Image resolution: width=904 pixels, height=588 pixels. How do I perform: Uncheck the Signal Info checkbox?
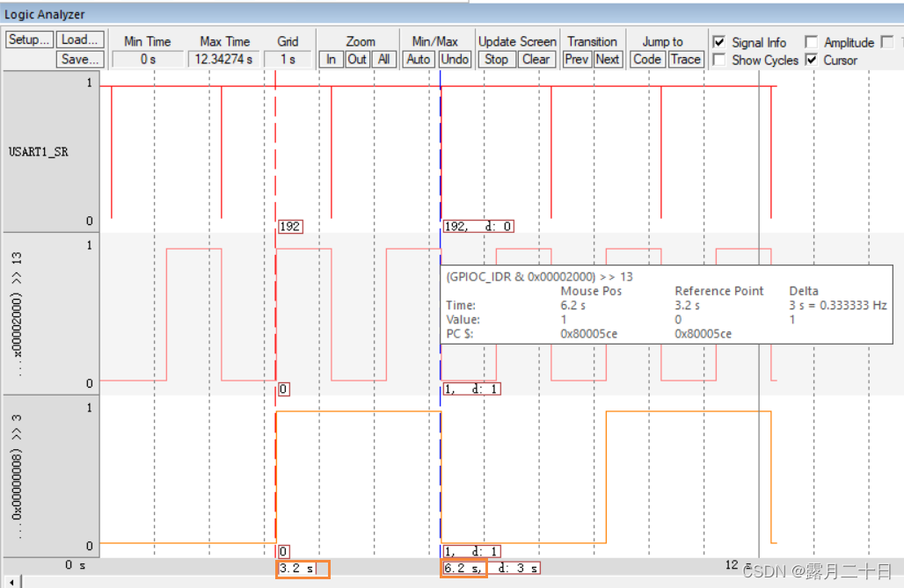(x=719, y=42)
